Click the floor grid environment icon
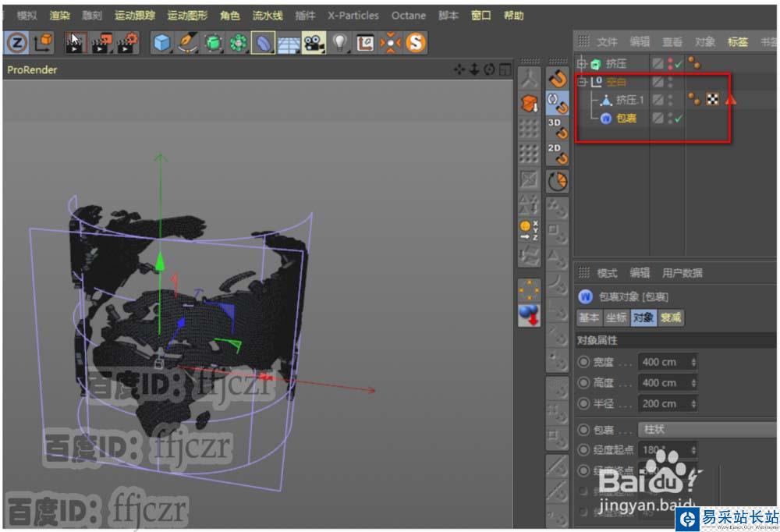This screenshot has height=532, width=780. click(289, 43)
